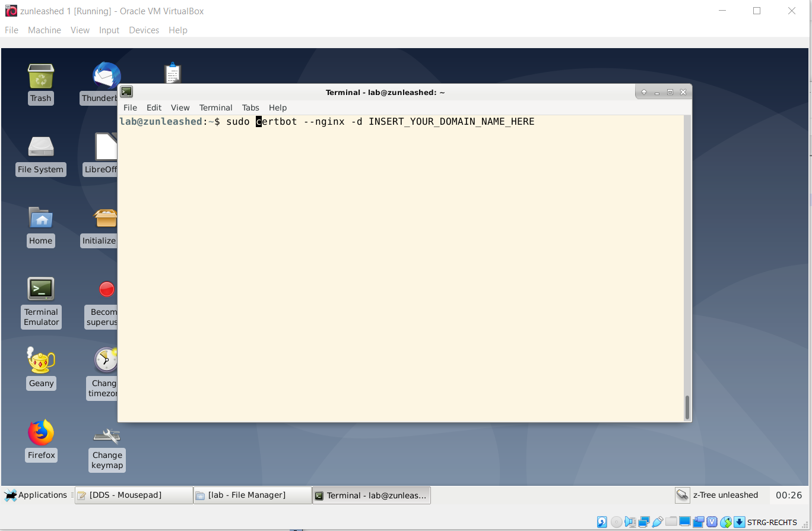Click the Terminal window vertical scrollbar
Viewport: 812px width, 531px height.
(x=687, y=407)
